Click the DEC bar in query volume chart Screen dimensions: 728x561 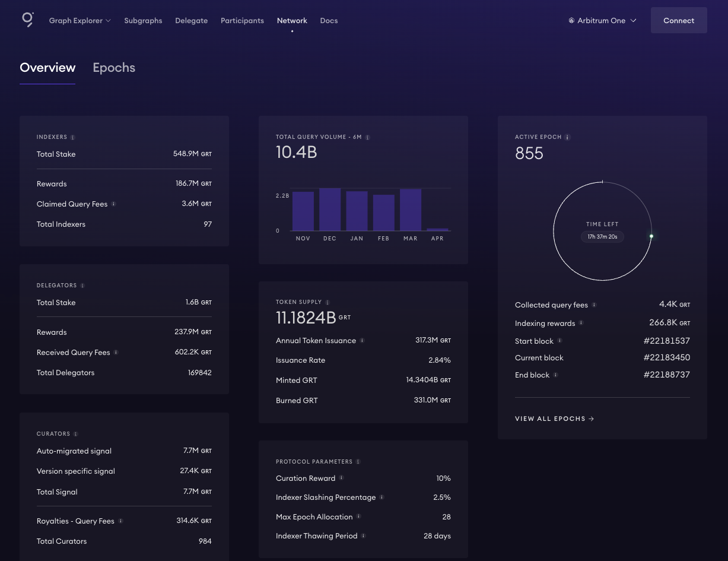click(x=330, y=210)
